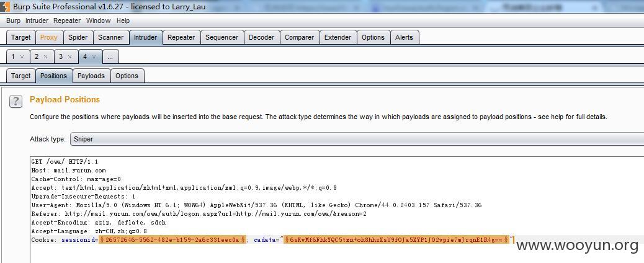
Task: Open the Repeater menu
Action: tap(67, 20)
